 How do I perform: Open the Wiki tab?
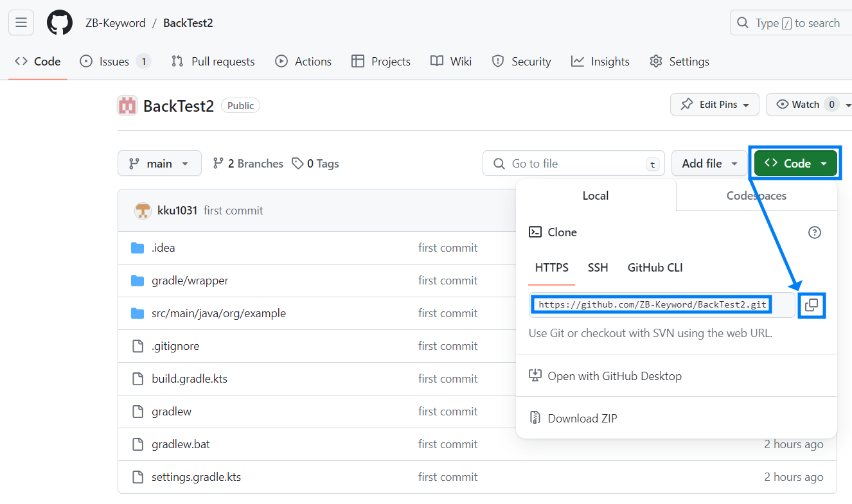coord(451,62)
